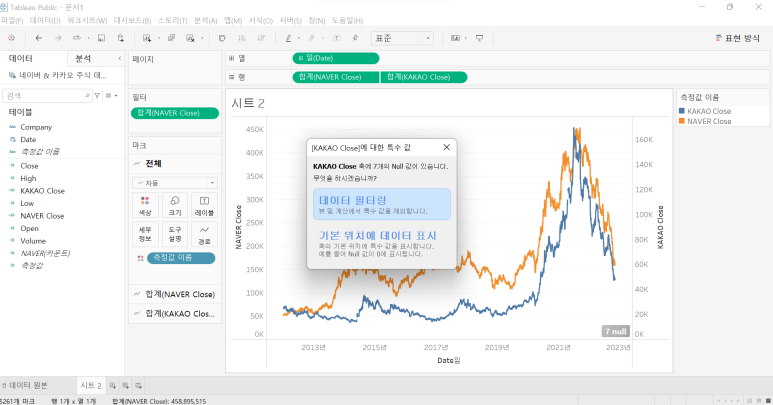Open the data pane view options dropdown
The height and width of the screenshot is (405, 773).
point(111,96)
